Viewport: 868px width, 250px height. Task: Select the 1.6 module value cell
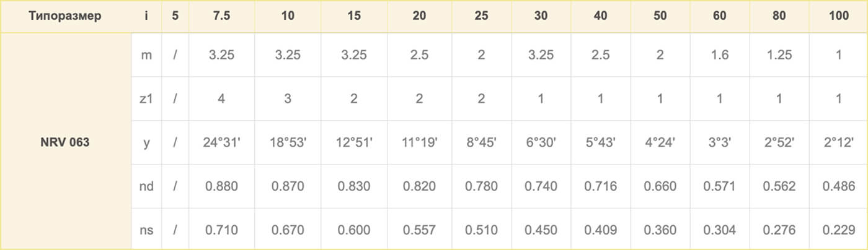(720, 54)
